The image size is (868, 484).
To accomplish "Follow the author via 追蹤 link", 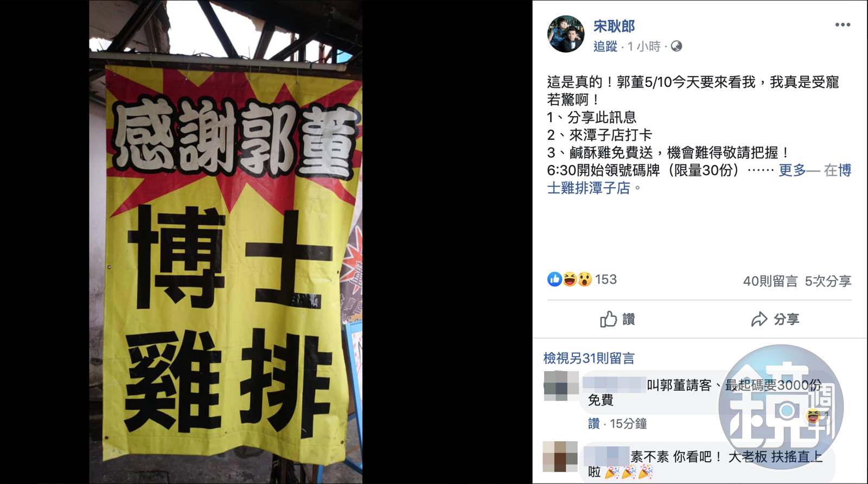I will (605, 47).
